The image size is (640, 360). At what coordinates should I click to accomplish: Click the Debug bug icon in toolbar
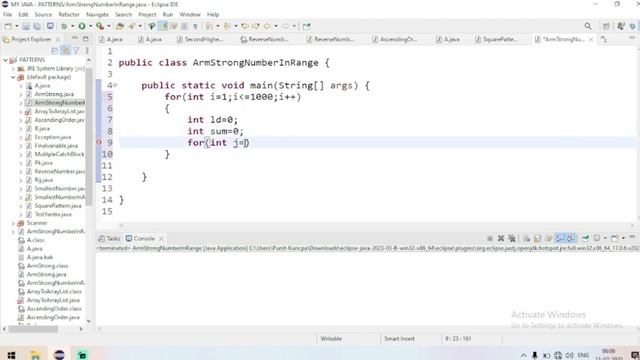click(x=64, y=26)
